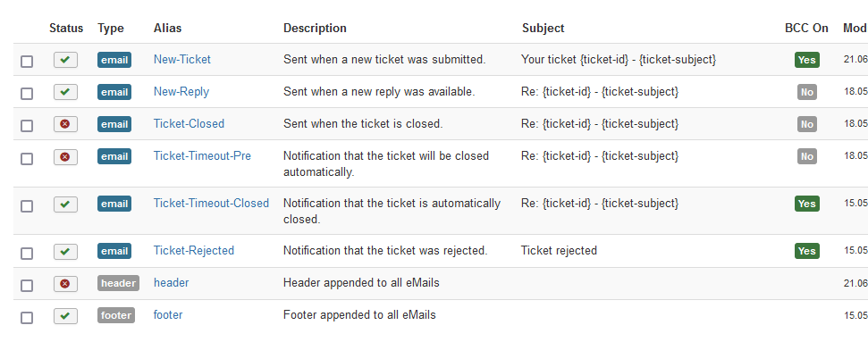This screenshot has width=868, height=342.
Task: Click the Yes BCC badge for New-Ticket
Action: pos(806,60)
